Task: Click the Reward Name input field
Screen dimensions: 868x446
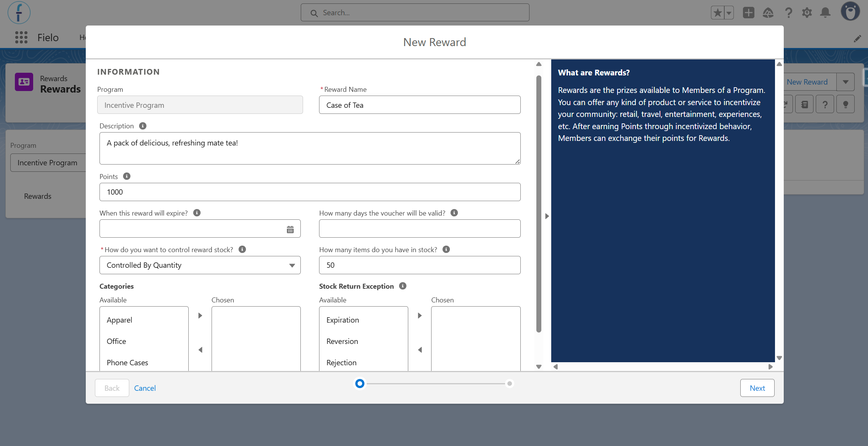Action: click(x=420, y=105)
